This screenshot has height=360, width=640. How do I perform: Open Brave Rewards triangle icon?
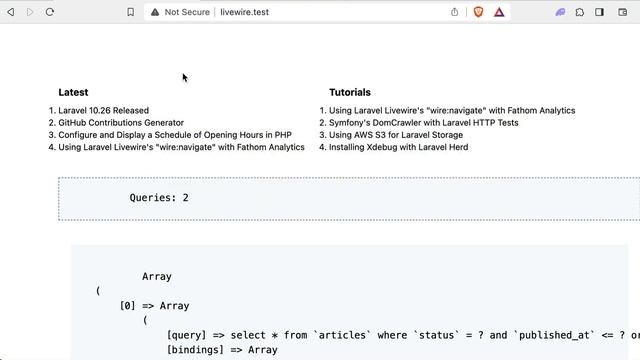[499, 12]
